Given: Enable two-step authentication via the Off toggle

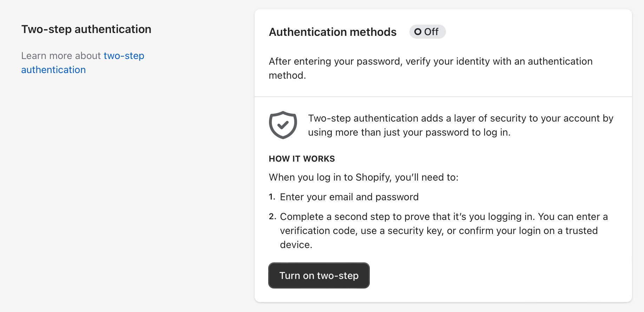Looking at the screenshot, I should click(427, 32).
